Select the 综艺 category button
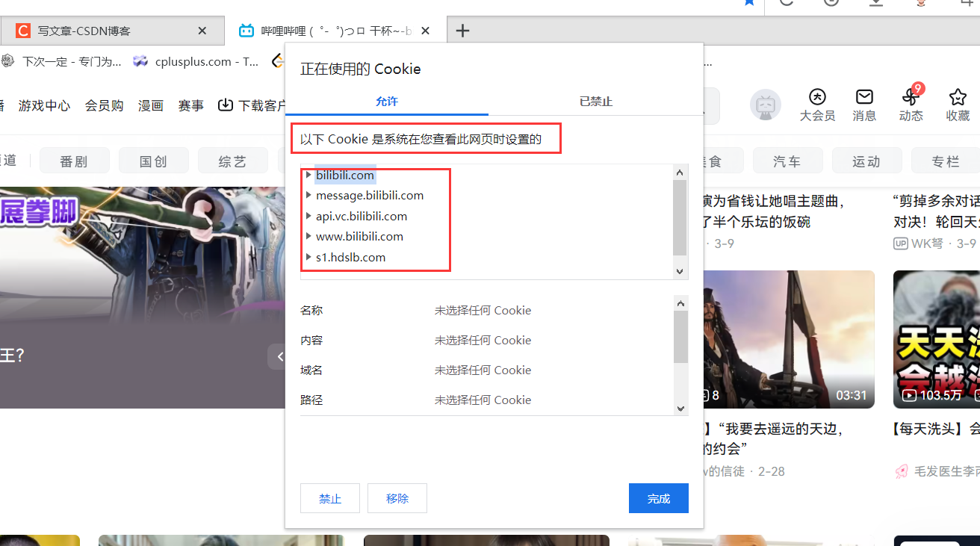Viewport: 980px width, 546px height. [232, 161]
